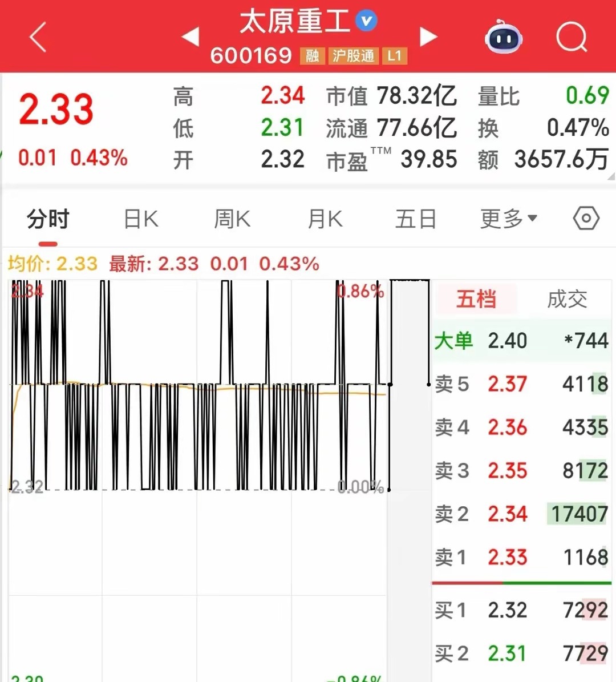Tap the 融 margin trading tag
616x682 pixels.
pyautogui.click(x=312, y=56)
